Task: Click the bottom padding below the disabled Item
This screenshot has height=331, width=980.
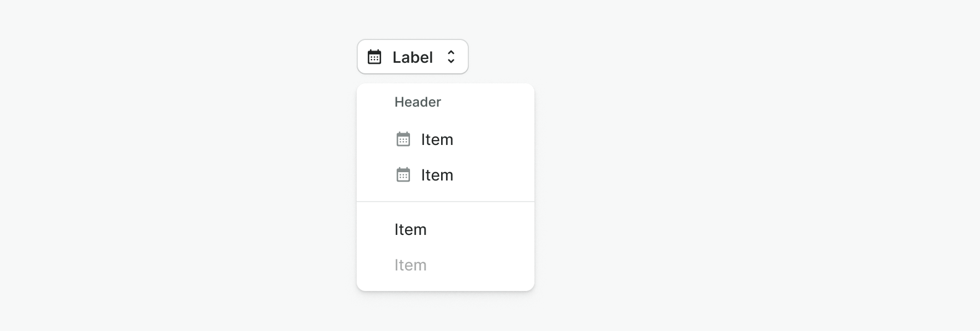Action: pos(446,284)
